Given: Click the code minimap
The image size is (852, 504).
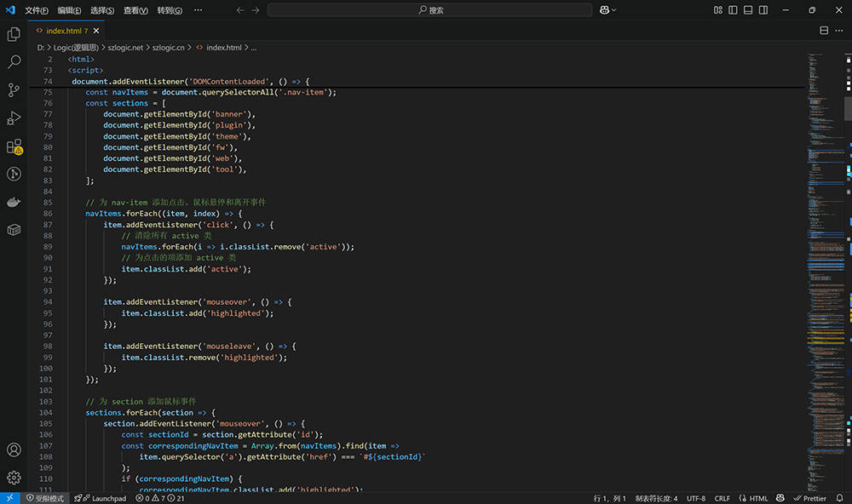Looking at the screenshot, I should pos(825,272).
